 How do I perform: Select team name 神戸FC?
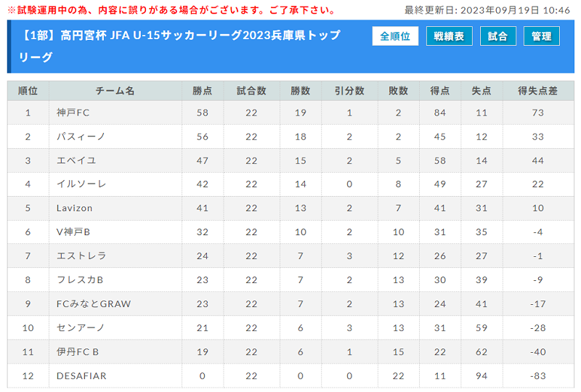click(73, 113)
